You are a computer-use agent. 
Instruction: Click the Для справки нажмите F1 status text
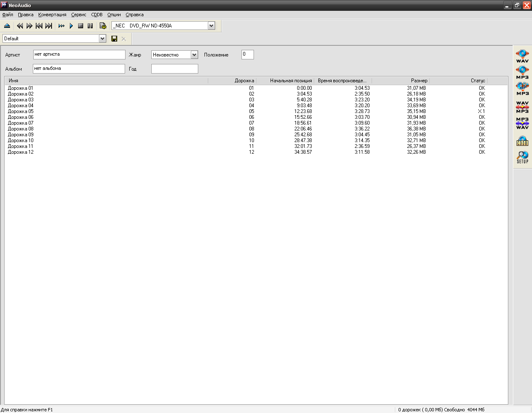(27, 410)
